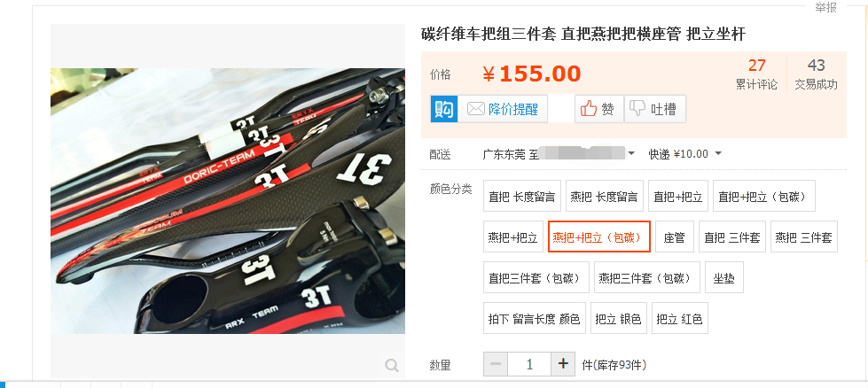Click the 降价提醒 price alert link

tap(513, 109)
